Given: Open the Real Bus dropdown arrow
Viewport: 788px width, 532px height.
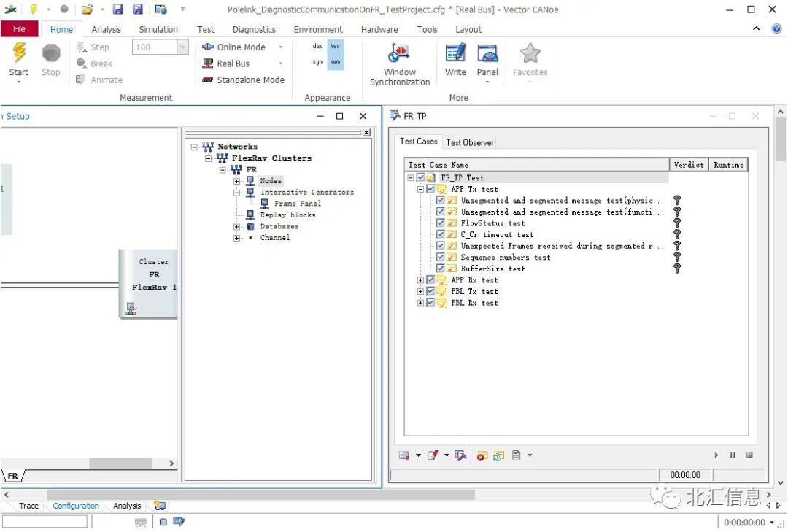Looking at the screenshot, I should pyautogui.click(x=281, y=63).
